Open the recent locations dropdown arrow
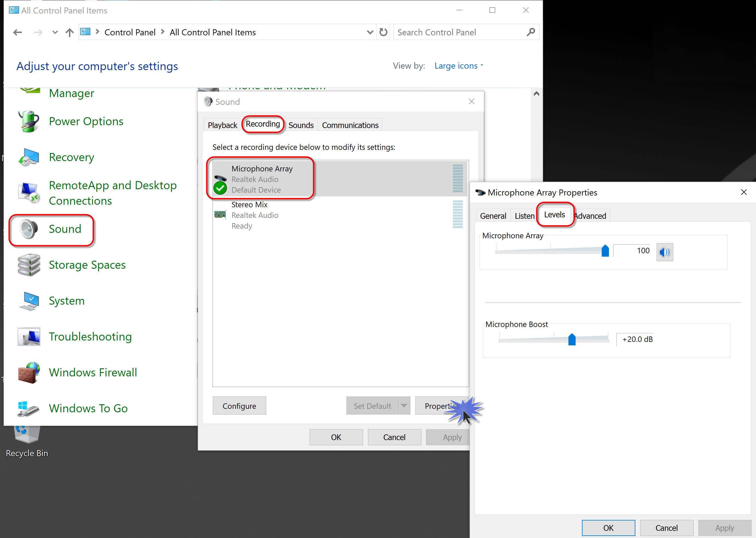Viewport: 756px width, 538px height. (55, 32)
